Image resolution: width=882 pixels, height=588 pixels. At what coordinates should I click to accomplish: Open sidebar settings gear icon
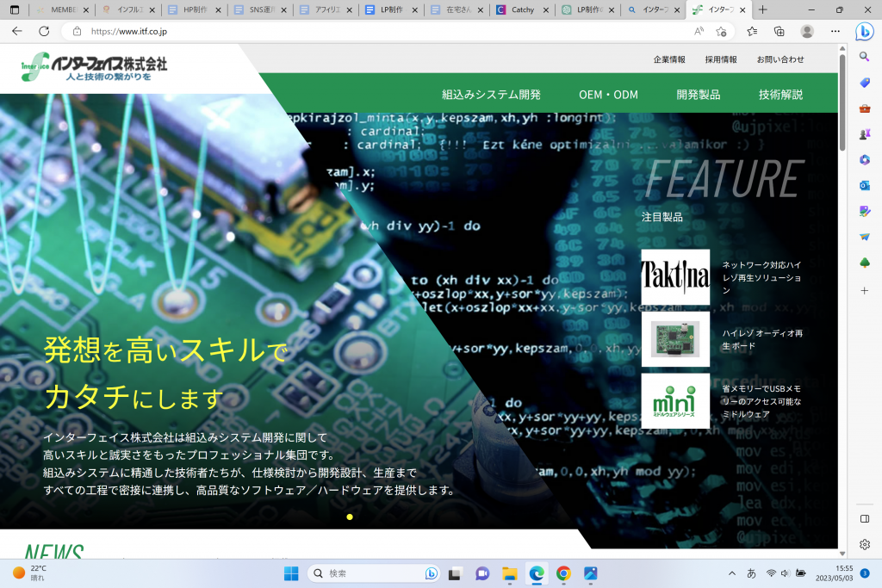(x=865, y=544)
